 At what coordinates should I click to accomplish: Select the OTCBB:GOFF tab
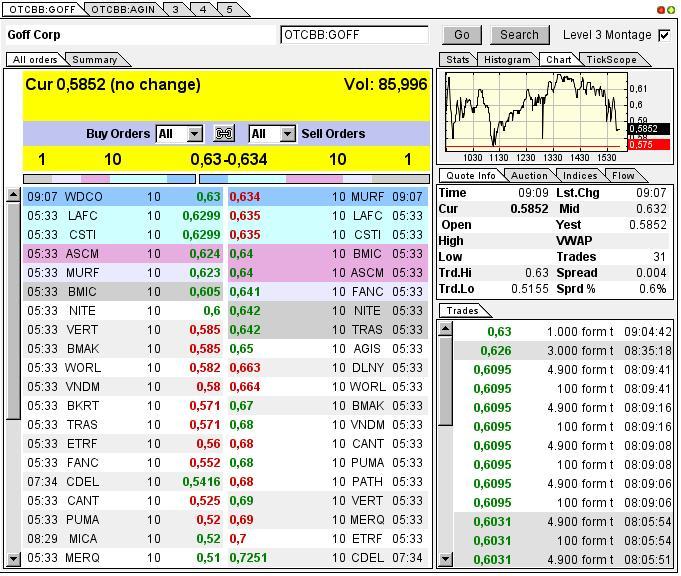[x=43, y=10]
